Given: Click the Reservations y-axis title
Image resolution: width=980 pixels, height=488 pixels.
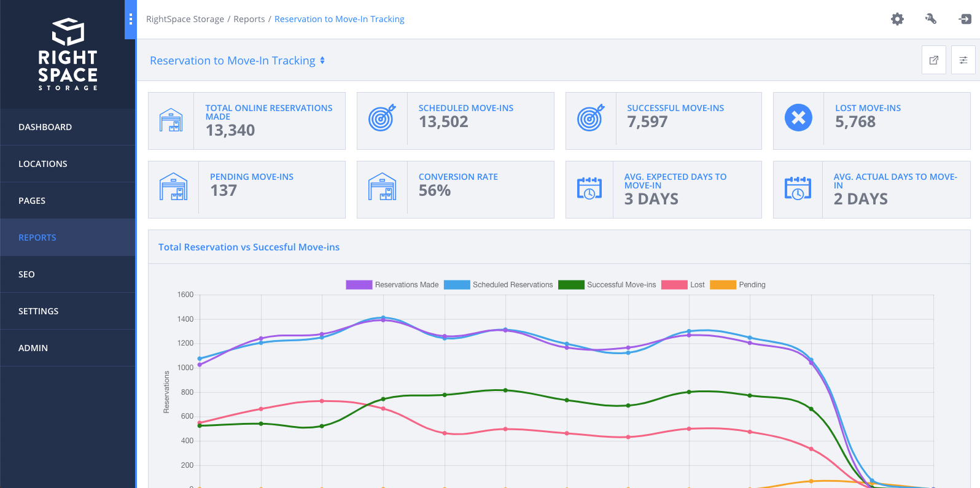Looking at the screenshot, I should [x=166, y=392].
